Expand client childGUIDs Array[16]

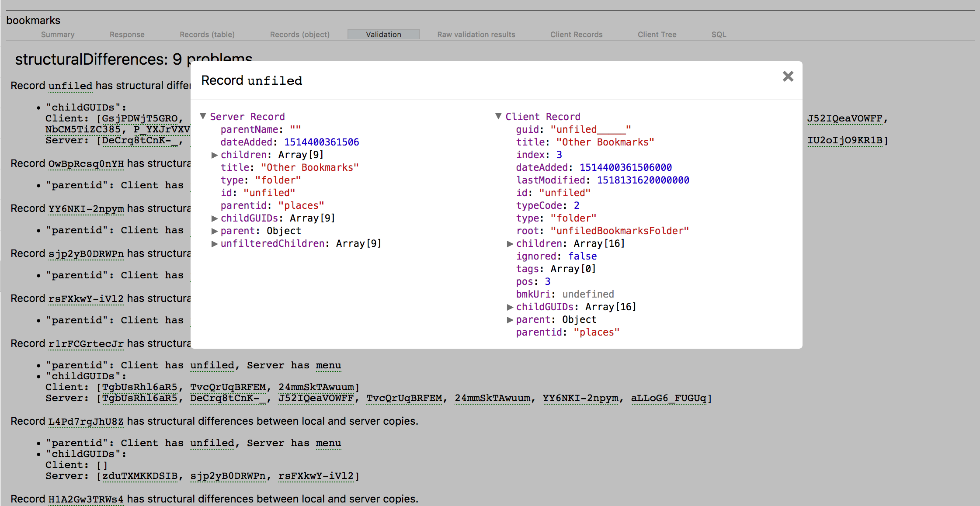pos(510,307)
